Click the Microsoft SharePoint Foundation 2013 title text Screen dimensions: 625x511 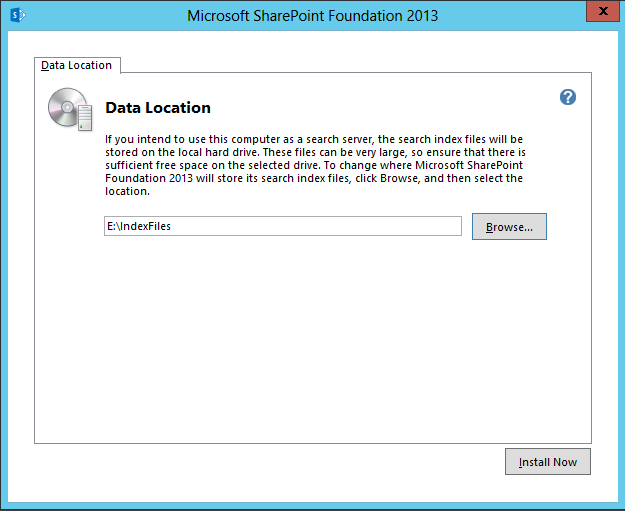312,16
